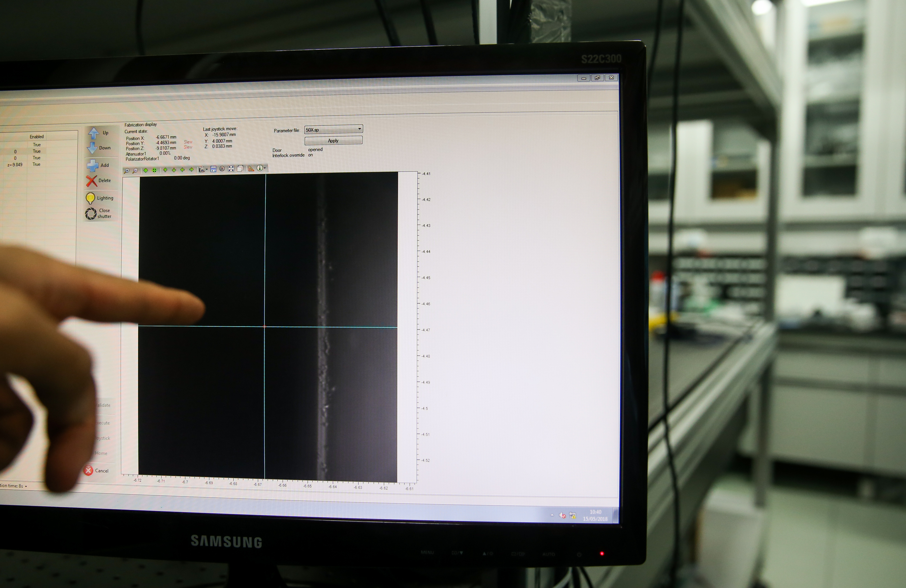The height and width of the screenshot is (588, 906).
Task: Click the green diamond toolbar icon
Action: 145,170
